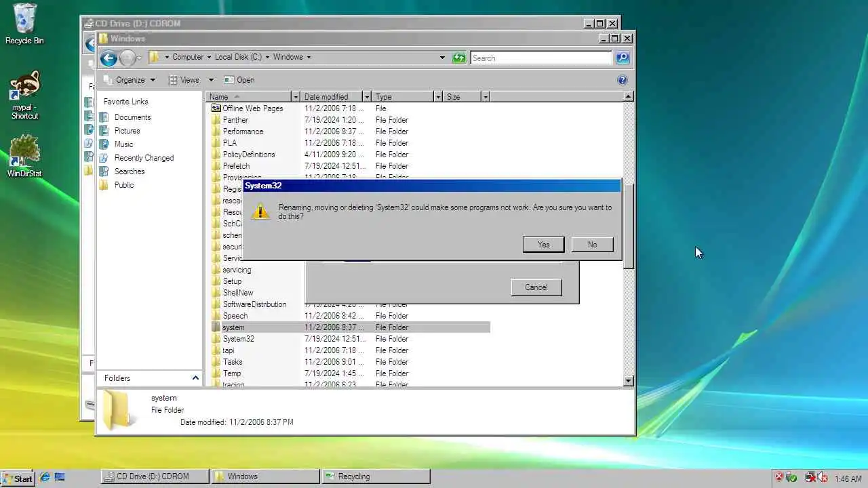Click file list scroll up arrow
This screenshot has width=868, height=488.
pos(628,97)
